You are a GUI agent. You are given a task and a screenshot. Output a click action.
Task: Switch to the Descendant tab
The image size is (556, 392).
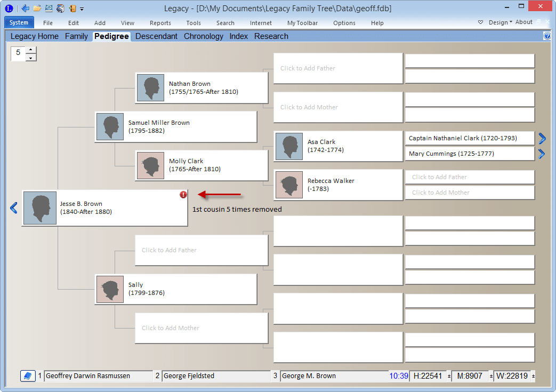pyautogui.click(x=156, y=36)
